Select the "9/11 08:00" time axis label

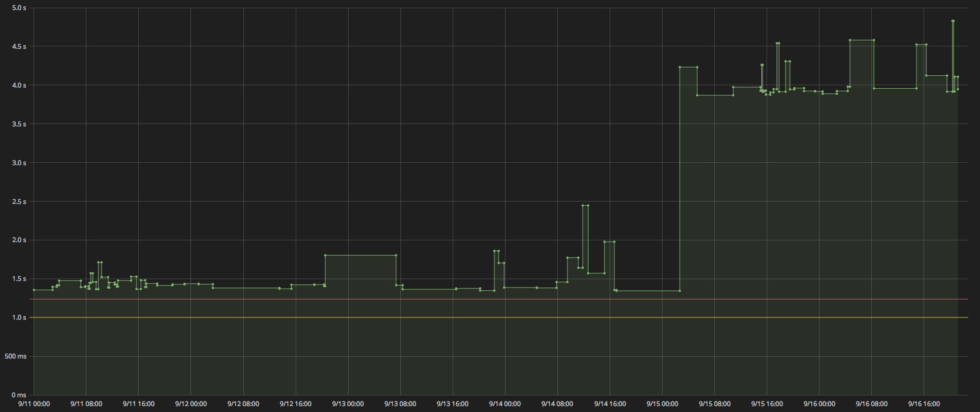86,404
